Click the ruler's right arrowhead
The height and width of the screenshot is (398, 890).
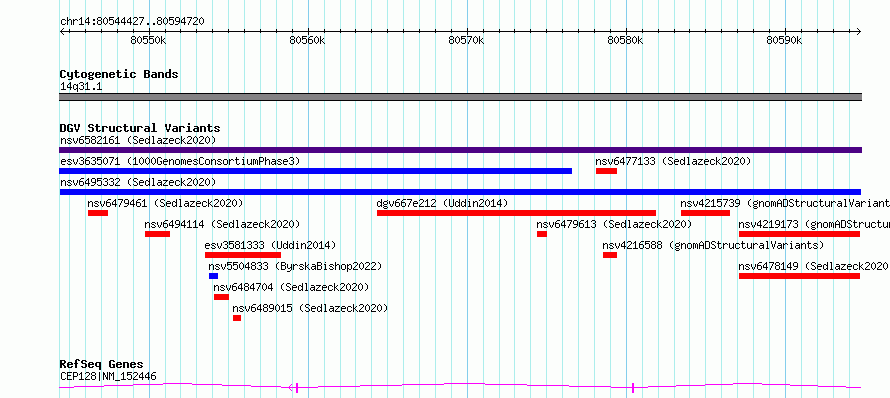859,32
